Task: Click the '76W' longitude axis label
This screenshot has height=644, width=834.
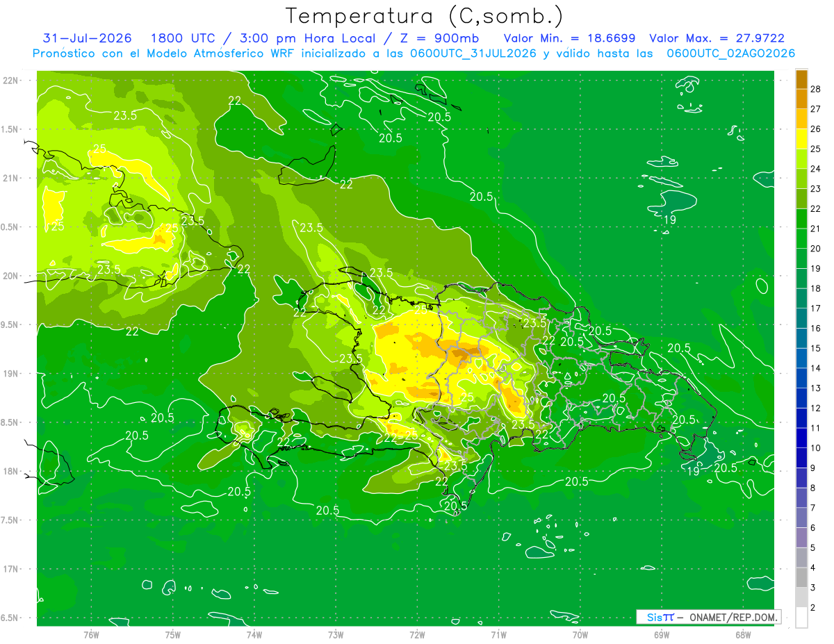Action: tap(91, 635)
